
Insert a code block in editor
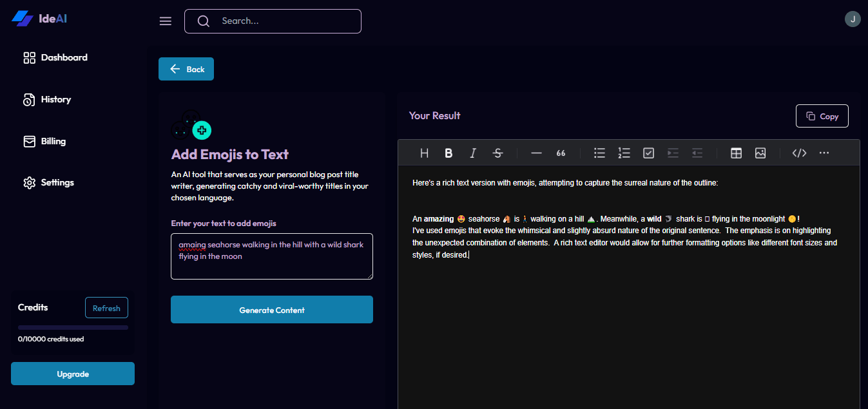click(799, 153)
